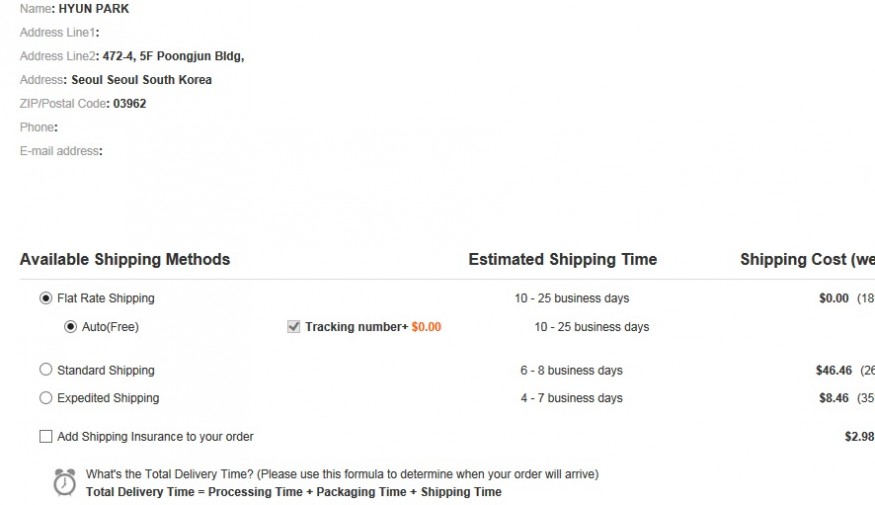Click the $2.98 shipping insurance price
This screenshot has height=505, width=875.
tap(859, 436)
